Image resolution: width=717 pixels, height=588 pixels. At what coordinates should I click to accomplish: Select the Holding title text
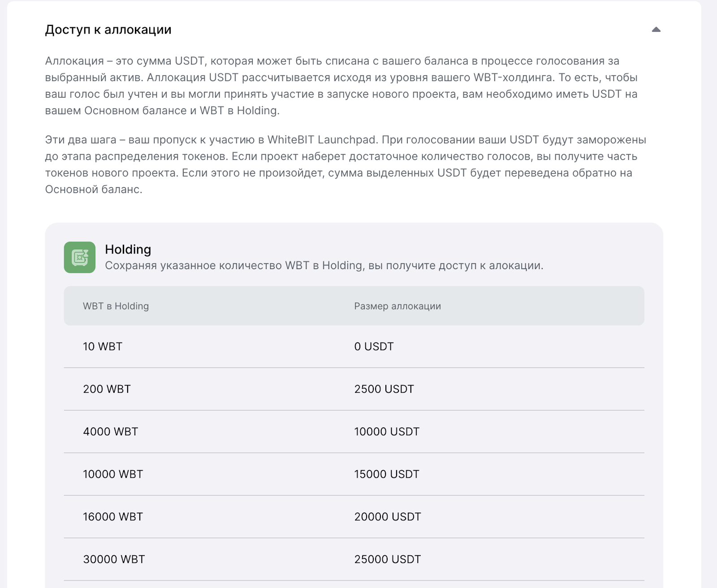[x=128, y=249]
